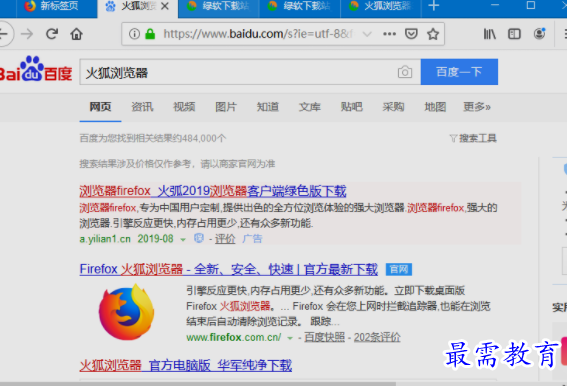Click the 百度为您找到相关结果约484,000个 text
This screenshot has width=567, height=386.
click(153, 138)
